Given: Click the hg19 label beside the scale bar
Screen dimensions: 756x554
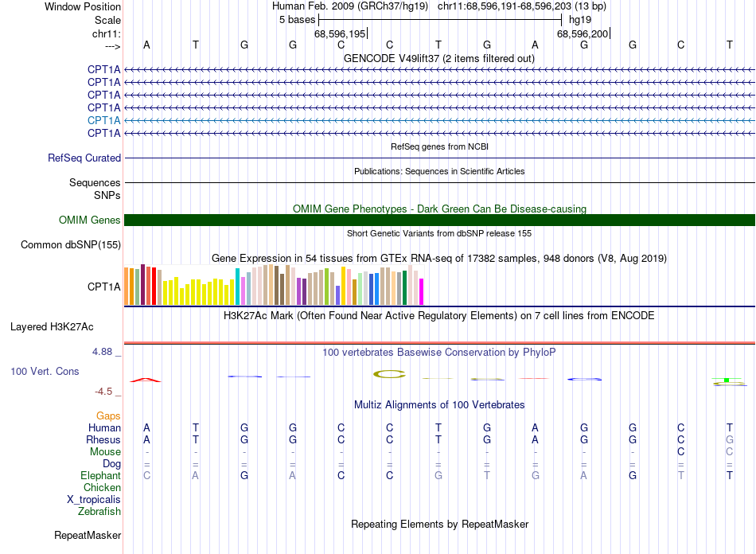Looking at the screenshot, I should click(x=580, y=20).
